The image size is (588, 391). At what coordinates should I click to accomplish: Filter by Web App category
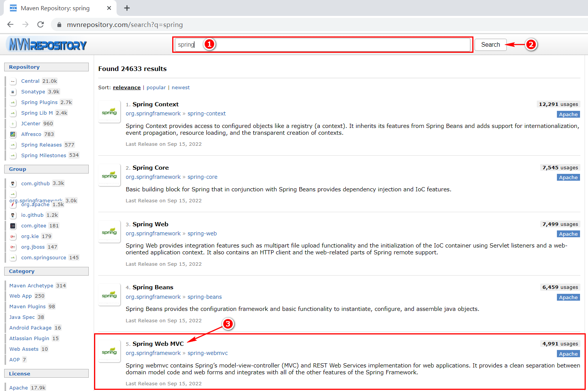click(20, 296)
